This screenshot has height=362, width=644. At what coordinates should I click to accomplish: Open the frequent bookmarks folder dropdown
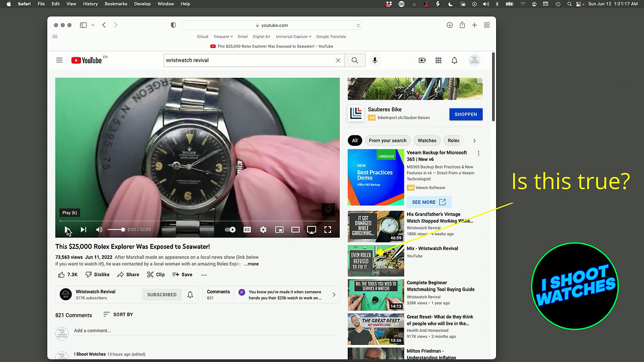click(223, 37)
